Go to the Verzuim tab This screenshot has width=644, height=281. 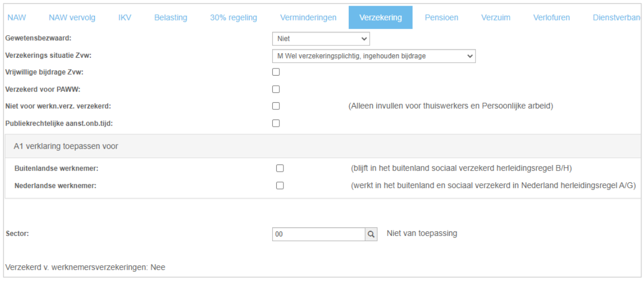[x=495, y=17]
